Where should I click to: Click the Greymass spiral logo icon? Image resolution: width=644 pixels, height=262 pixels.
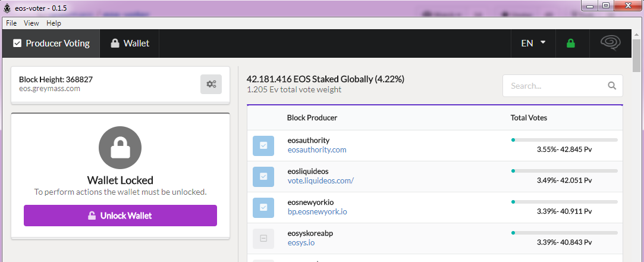pyautogui.click(x=610, y=43)
